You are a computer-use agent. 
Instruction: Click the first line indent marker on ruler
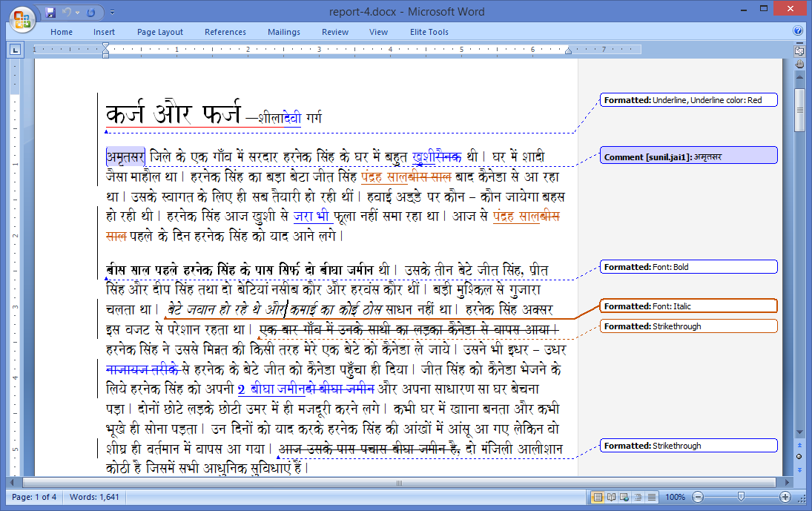tap(105, 46)
